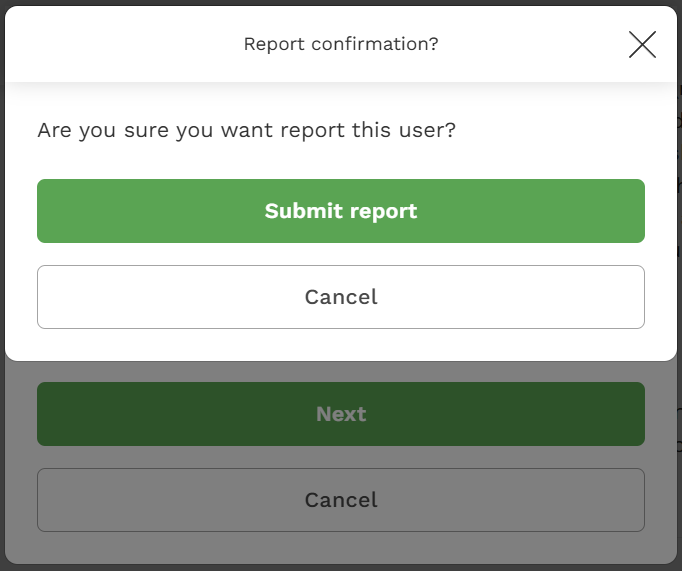The image size is (682, 571).
Task: Cancel the report confirmation dialog
Action: point(341,297)
